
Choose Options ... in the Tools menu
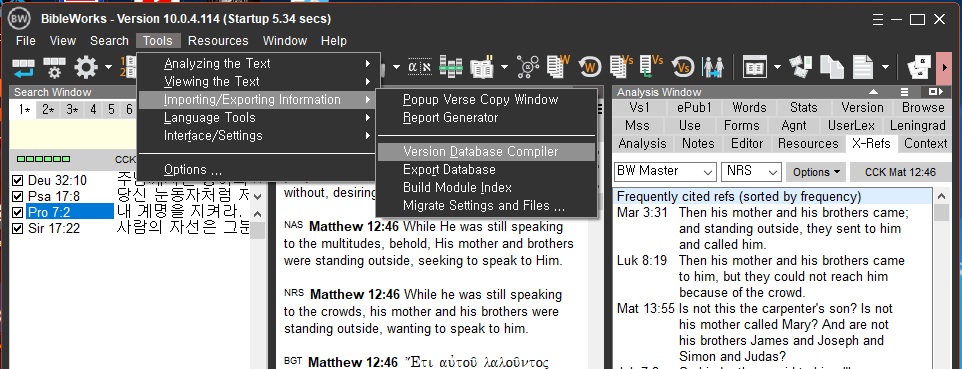click(256, 169)
